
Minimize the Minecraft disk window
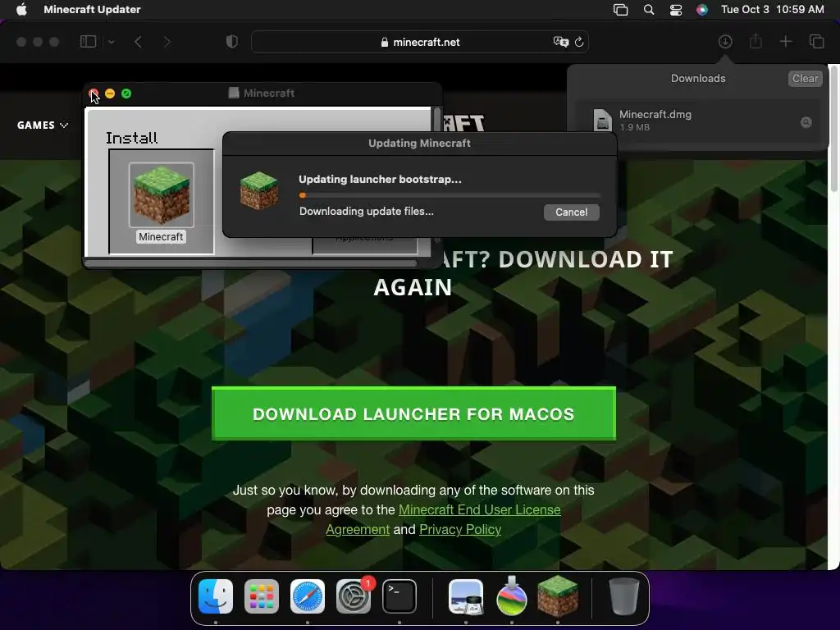[x=110, y=94]
